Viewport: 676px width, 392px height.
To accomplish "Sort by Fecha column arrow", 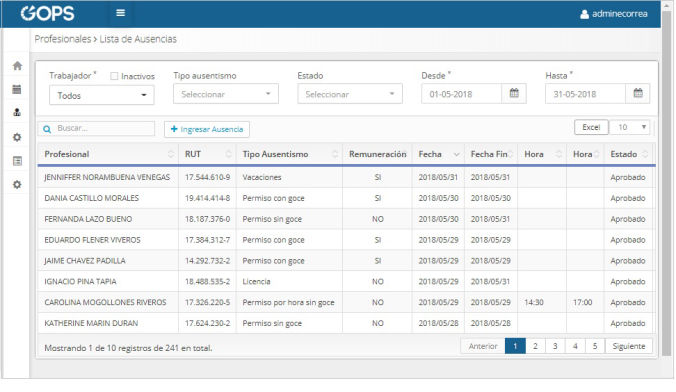I will [457, 154].
